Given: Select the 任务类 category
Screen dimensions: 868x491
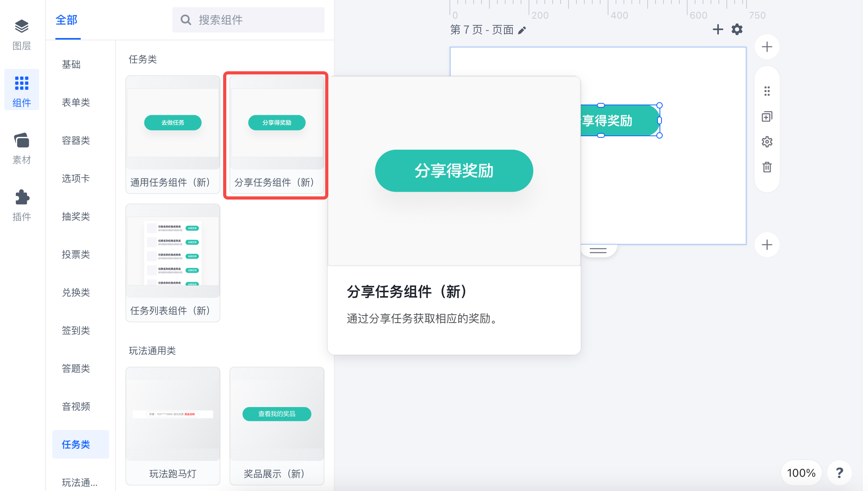Looking at the screenshot, I should click(81, 444).
